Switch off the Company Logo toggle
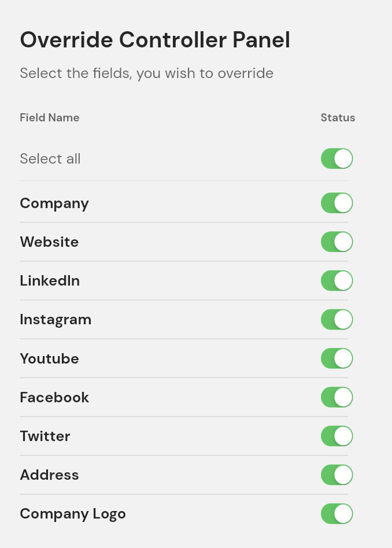Screen dimensions: 392x548 [336, 513]
